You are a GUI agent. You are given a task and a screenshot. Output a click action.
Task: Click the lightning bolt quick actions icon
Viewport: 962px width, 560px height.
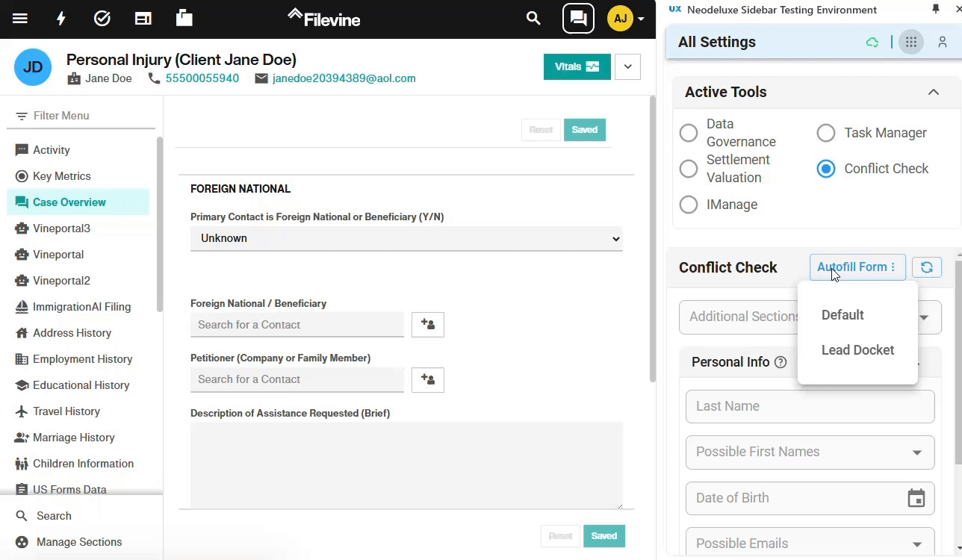61,19
